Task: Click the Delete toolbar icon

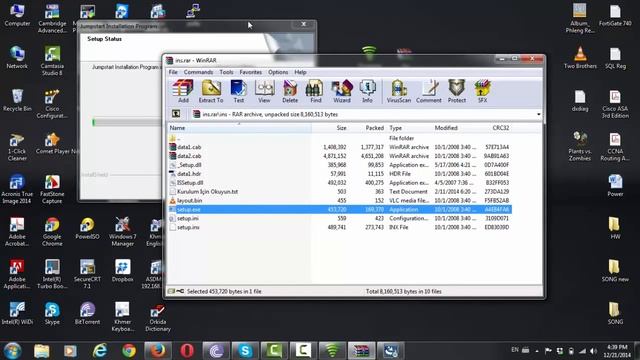Action: pos(290,91)
